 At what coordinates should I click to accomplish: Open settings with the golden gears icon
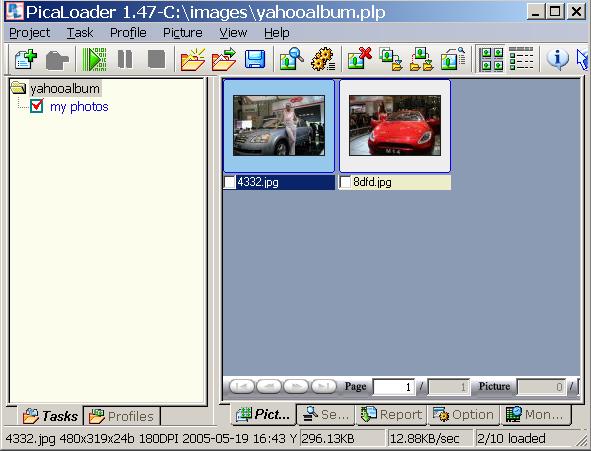tap(323, 59)
